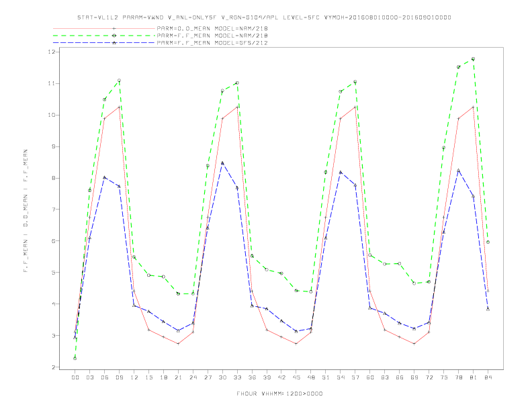Click x-axis forecast hour label 78

coord(459,377)
